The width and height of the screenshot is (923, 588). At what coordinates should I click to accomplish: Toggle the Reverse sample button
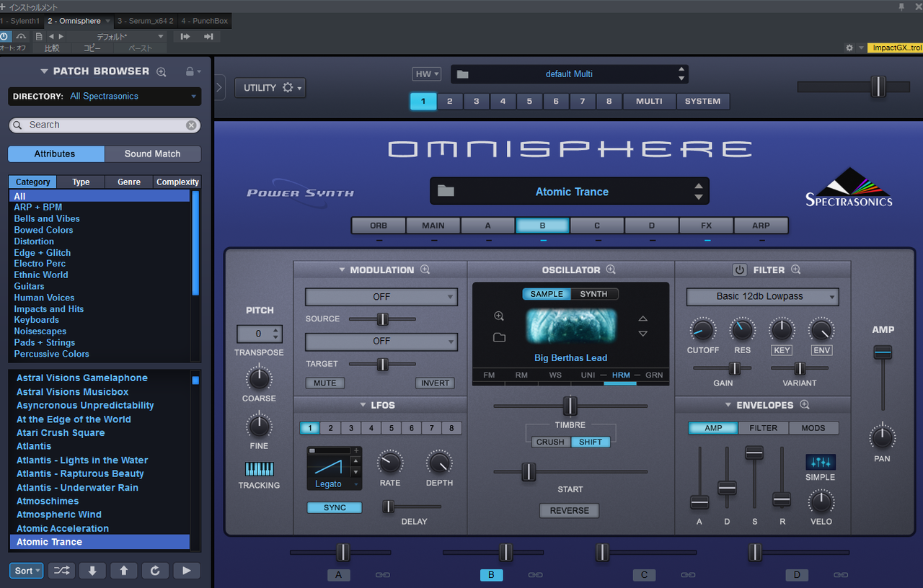[x=570, y=510]
